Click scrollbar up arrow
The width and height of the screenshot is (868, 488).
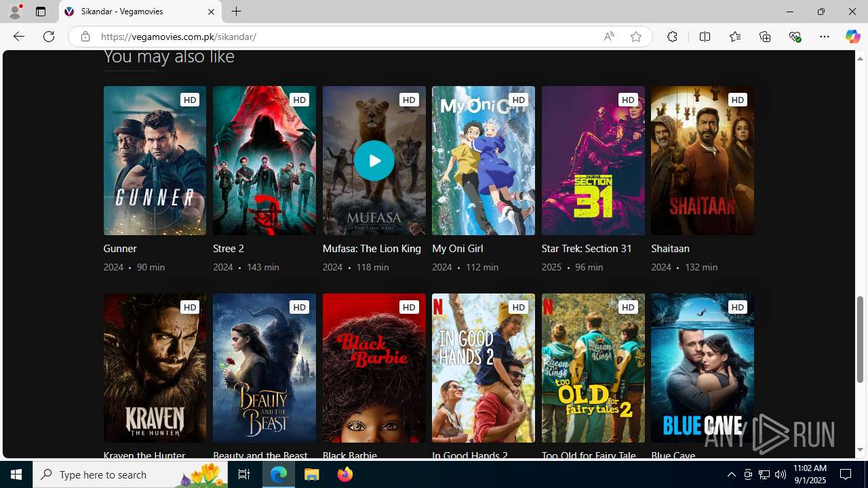pos(860,58)
